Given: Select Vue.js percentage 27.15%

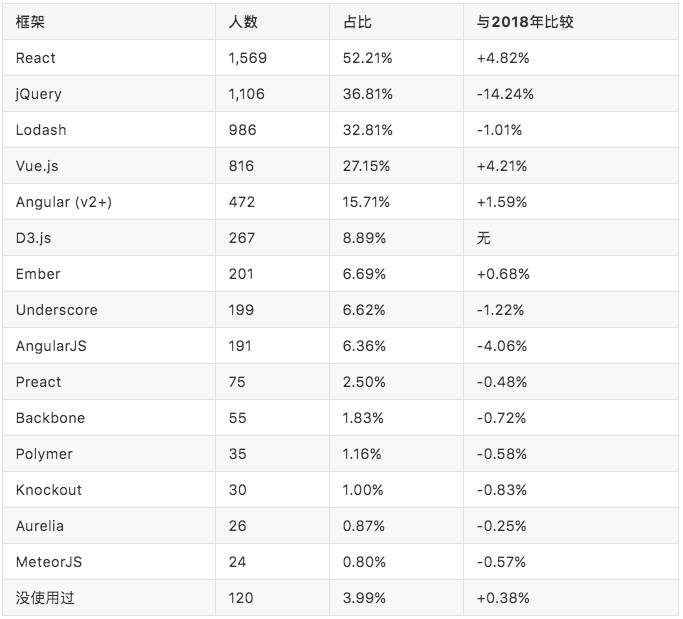Looking at the screenshot, I should point(366,166).
